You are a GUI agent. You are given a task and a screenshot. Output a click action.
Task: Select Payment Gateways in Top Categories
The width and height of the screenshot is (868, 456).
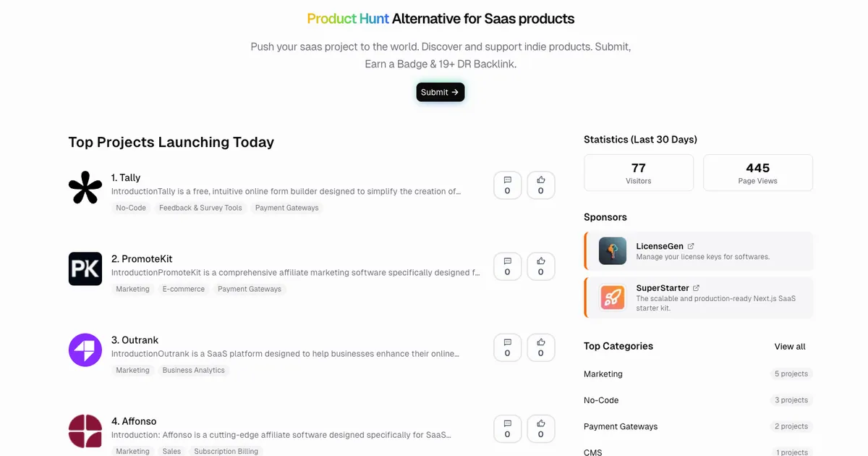(621, 426)
